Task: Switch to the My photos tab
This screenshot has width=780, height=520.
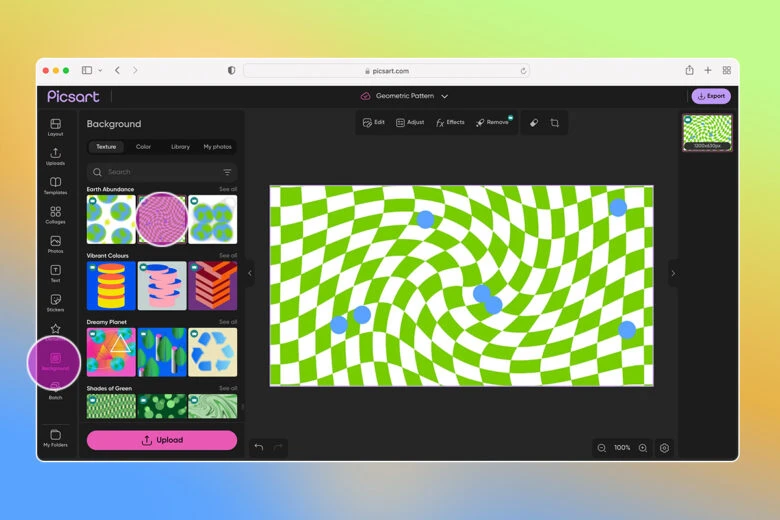Action: pos(217,147)
